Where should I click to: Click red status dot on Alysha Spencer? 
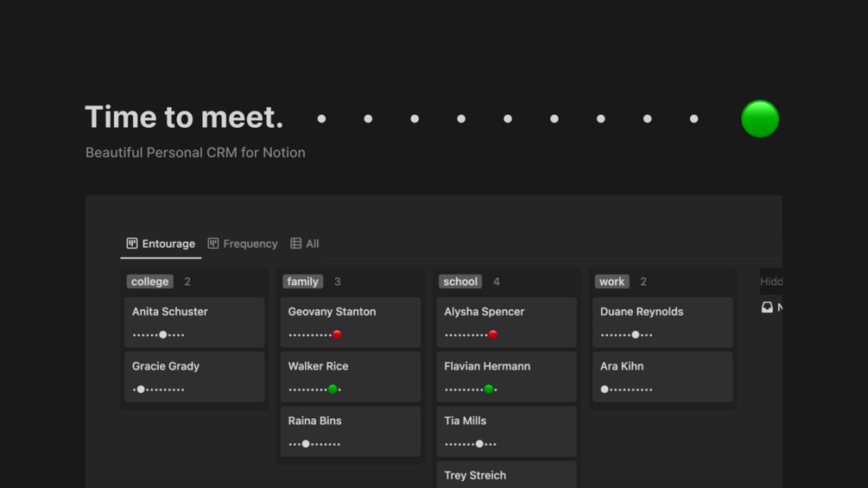coord(493,334)
